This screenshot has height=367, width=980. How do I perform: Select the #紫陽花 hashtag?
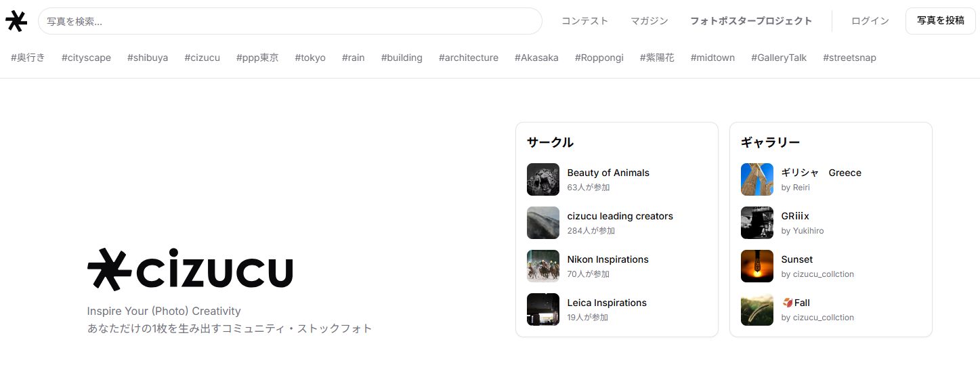coord(657,58)
